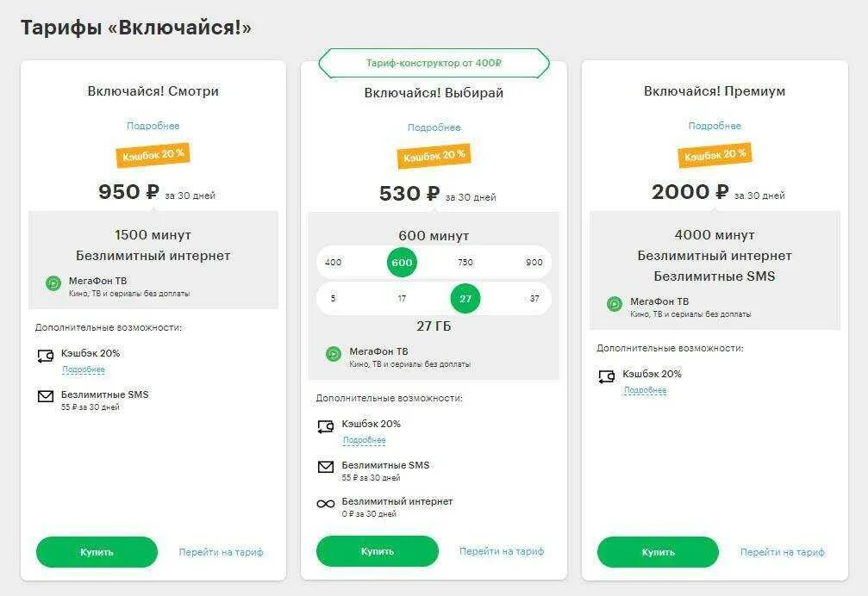Click the MegaFon TV icon in Выбирай card
868x596 pixels.
tap(334, 354)
